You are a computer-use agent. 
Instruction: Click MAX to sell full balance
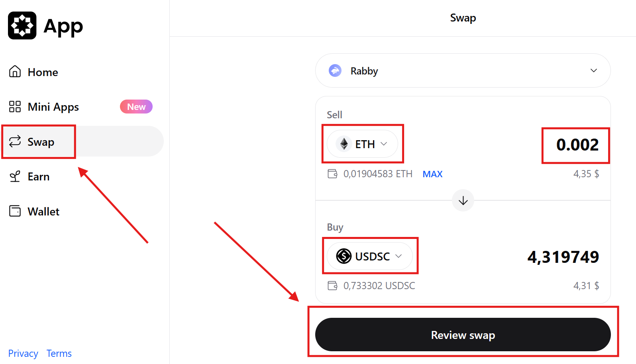click(433, 174)
